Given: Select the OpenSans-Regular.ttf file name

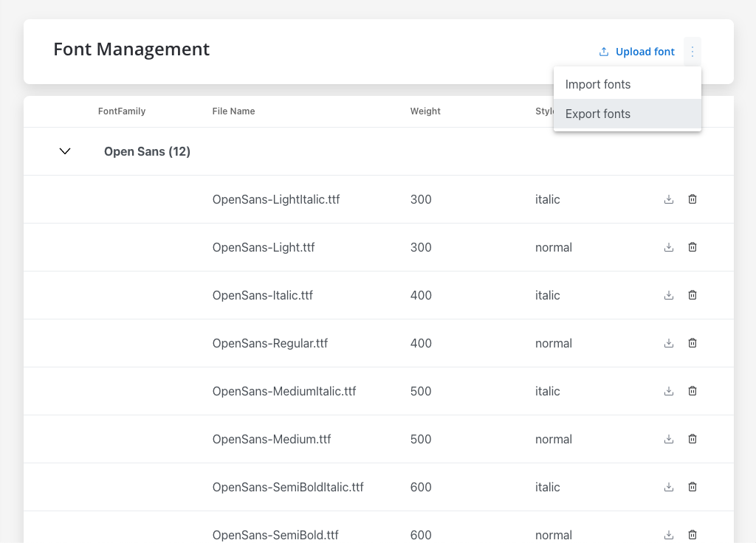Looking at the screenshot, I should point(270,343).
